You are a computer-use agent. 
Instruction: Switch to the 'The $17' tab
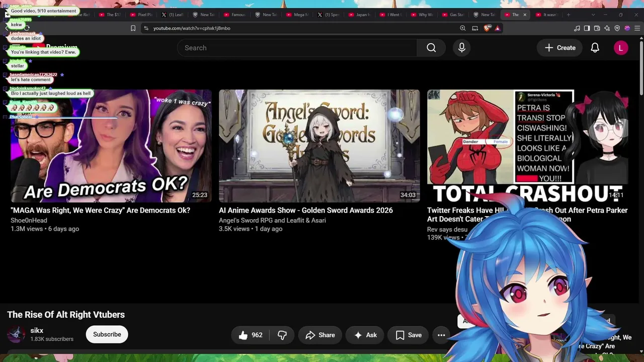pyautogui.click(x=110, y=15)
